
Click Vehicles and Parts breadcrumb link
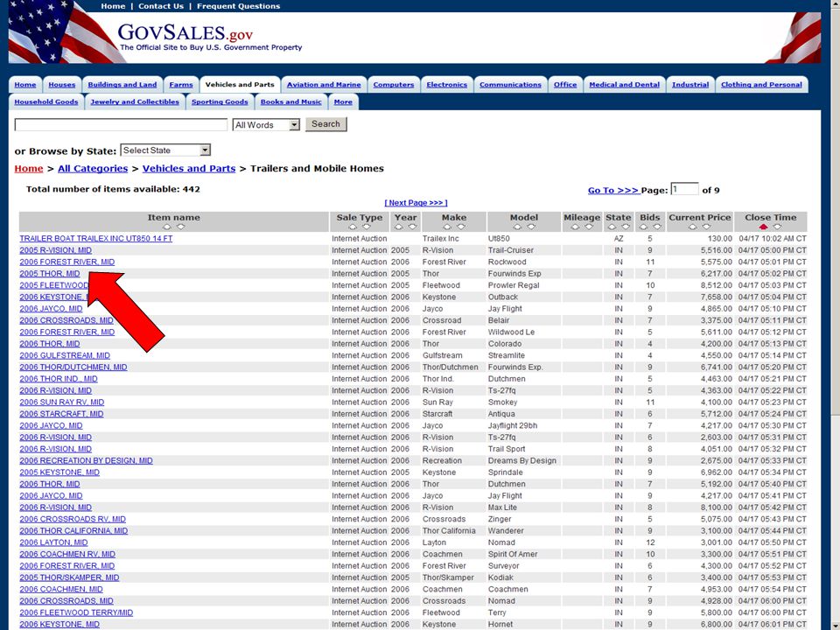click(x=189, y=169)
